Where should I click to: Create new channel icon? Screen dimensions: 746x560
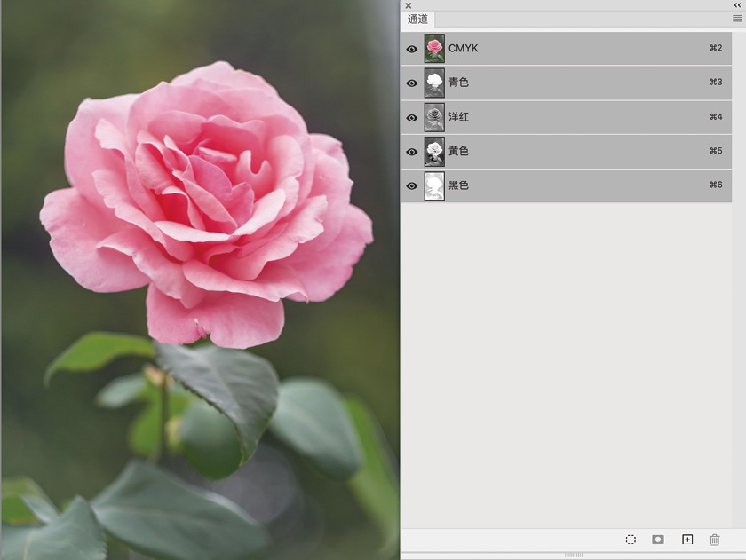point(687,540)
